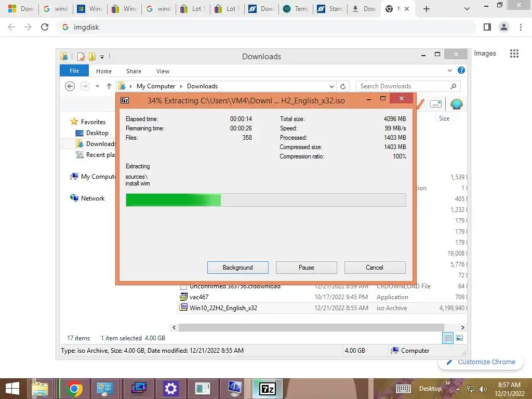Expand the breadcrumb arrow after My Computer
Screen dimensions: 532x399
click(181, 87)
